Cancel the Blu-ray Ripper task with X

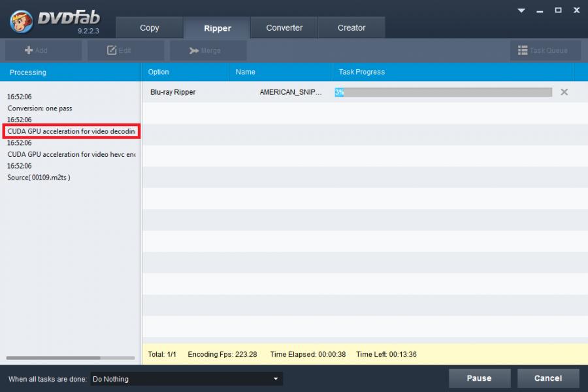pos(564,92)
